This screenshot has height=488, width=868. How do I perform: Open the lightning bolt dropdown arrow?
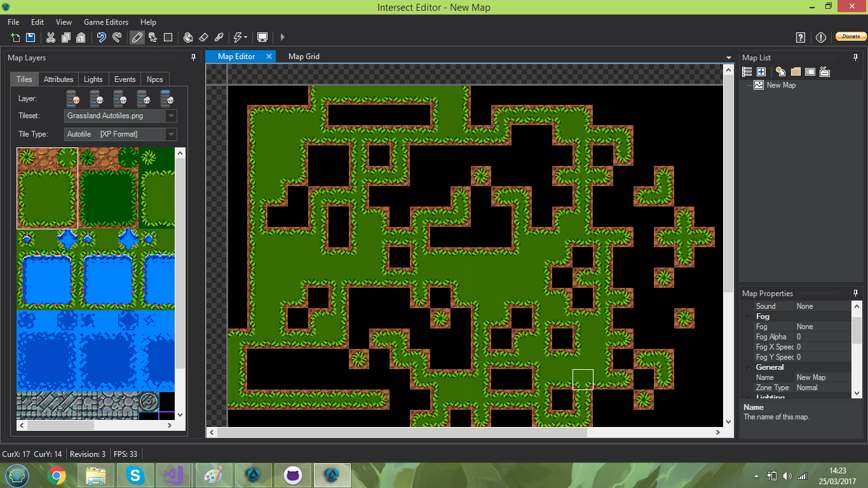245,37
